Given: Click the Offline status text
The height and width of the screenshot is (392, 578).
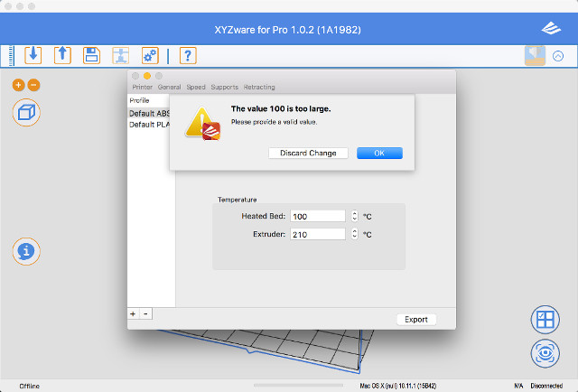Looking at the screenshot, I should (x=30, y=386).
